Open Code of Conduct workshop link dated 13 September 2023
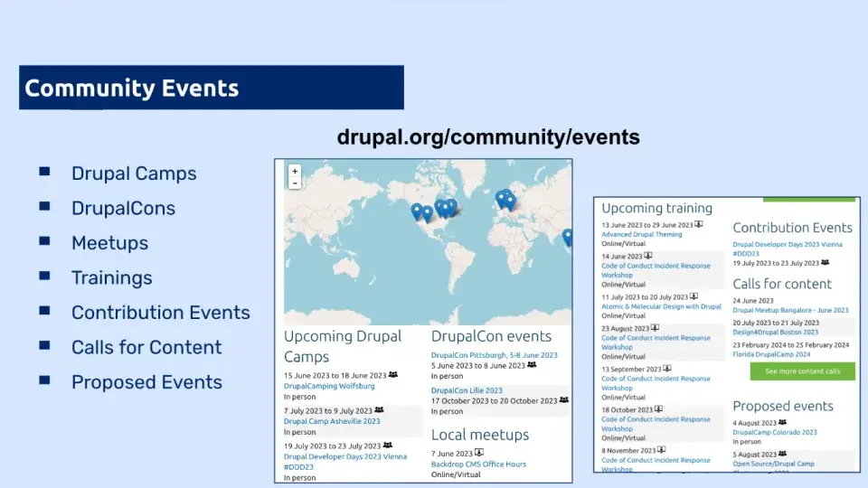868x488 pixels. click(x=656, y=383)
